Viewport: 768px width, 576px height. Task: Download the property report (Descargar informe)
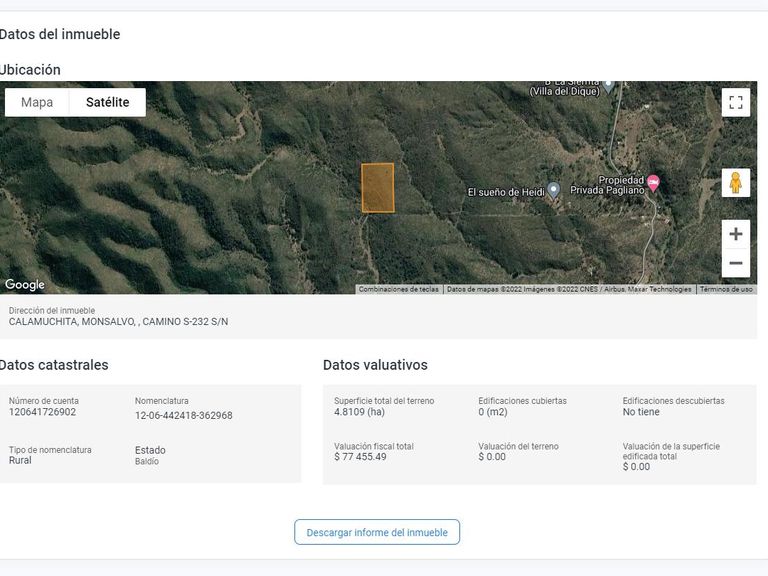377,532
